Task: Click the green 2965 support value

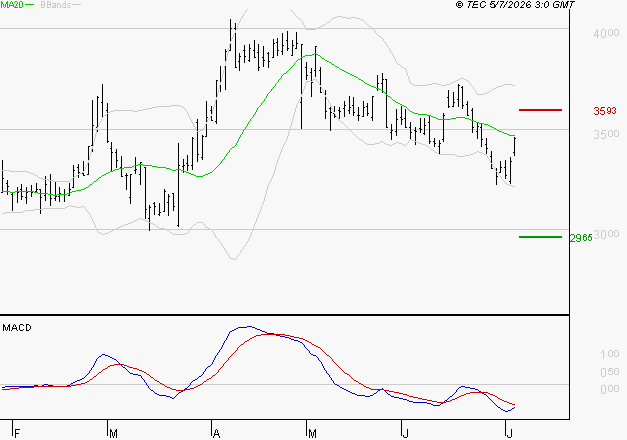Action: [581, 238]
